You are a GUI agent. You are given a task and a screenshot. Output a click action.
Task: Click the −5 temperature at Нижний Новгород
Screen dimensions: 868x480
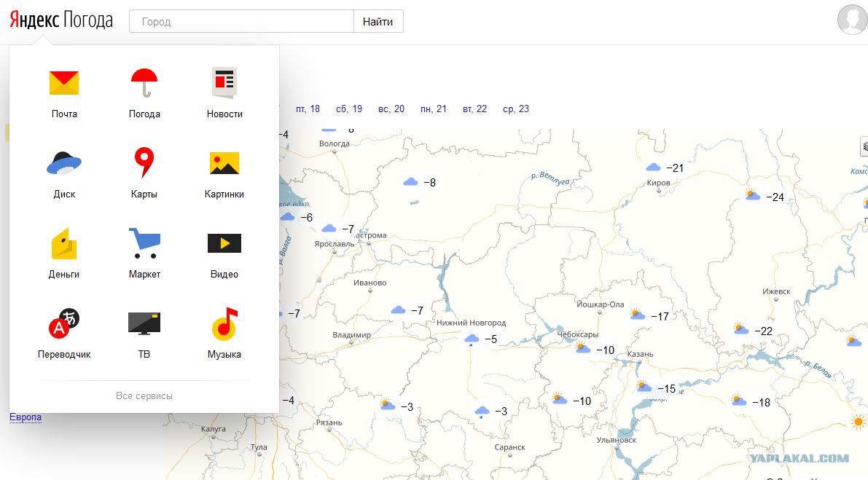tap(491, 339)
